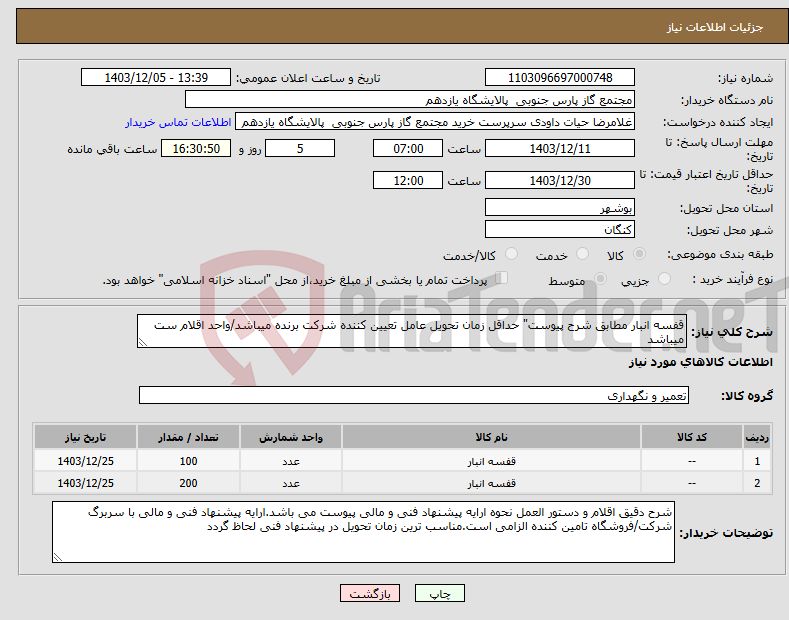The width and height of the screenshot is (789, 620).
Task: Click the price validity date 1403/12/30
Action: point(560,180)
